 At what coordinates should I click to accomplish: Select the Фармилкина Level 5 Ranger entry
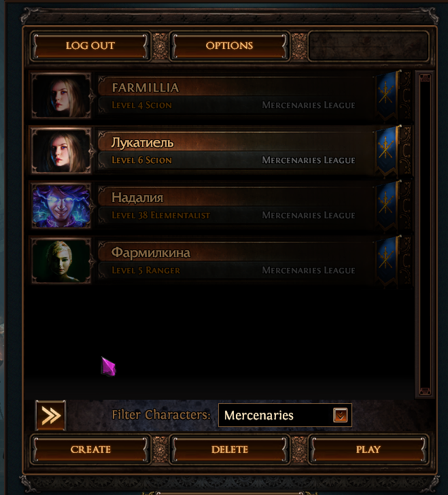pos(221,261)
